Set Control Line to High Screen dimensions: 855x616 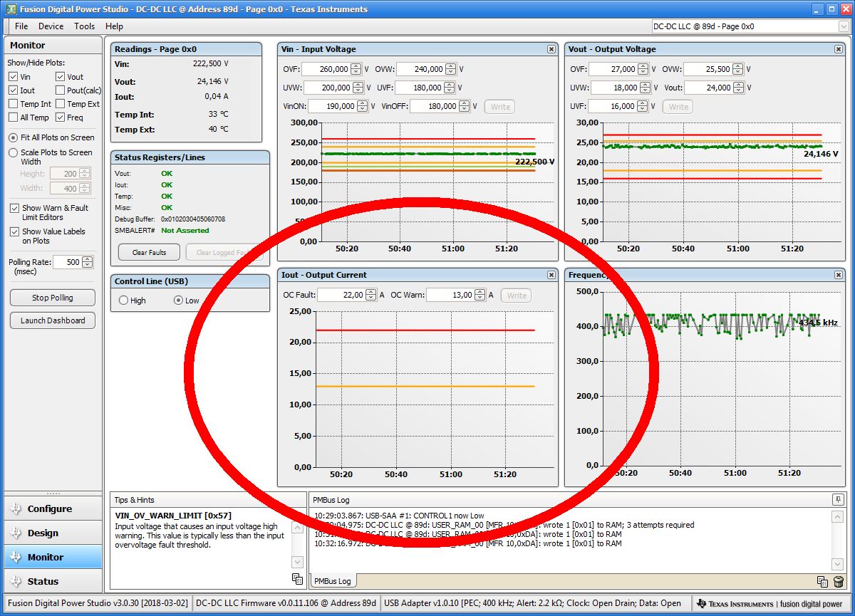123,301
